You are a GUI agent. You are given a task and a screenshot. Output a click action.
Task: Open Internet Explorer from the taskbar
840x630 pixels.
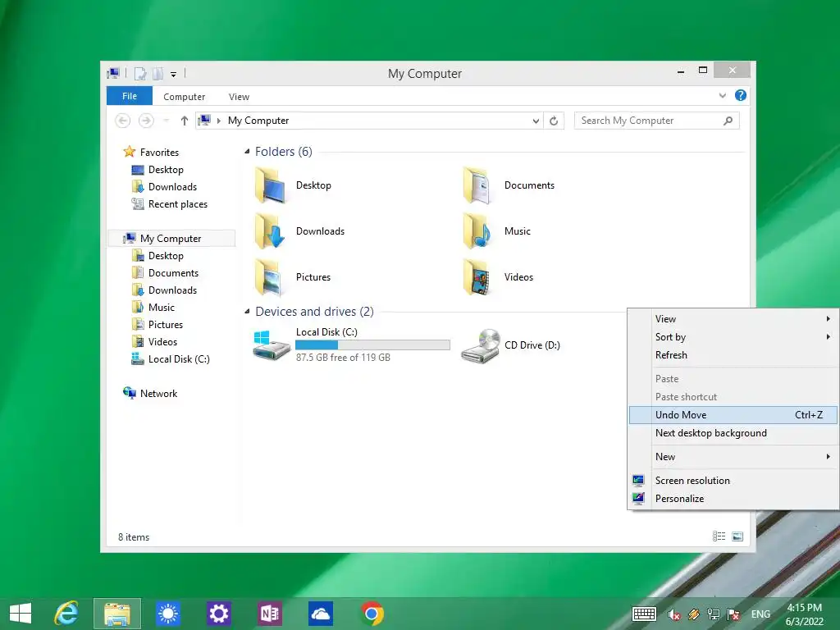66,614
